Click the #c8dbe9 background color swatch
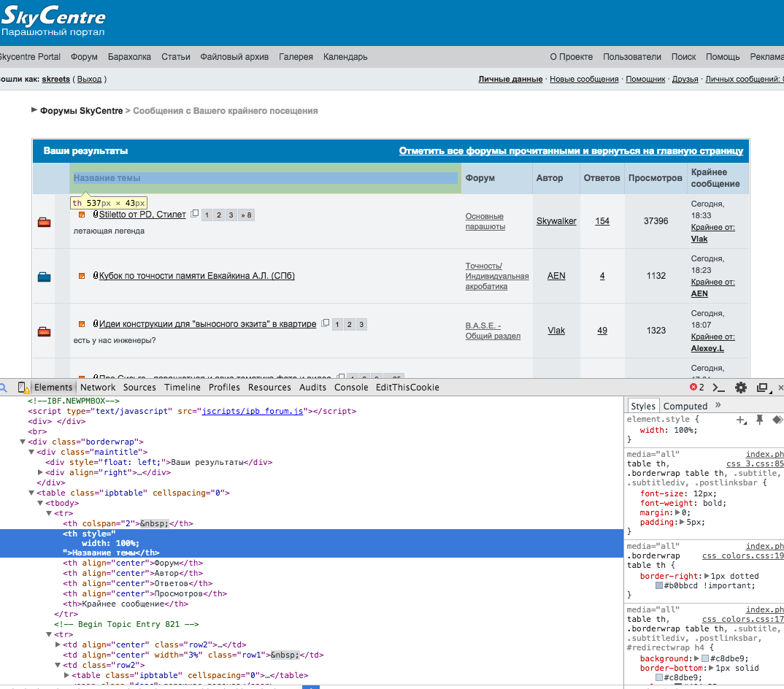Viewport: 784px width, 689px height. [705, 658]
